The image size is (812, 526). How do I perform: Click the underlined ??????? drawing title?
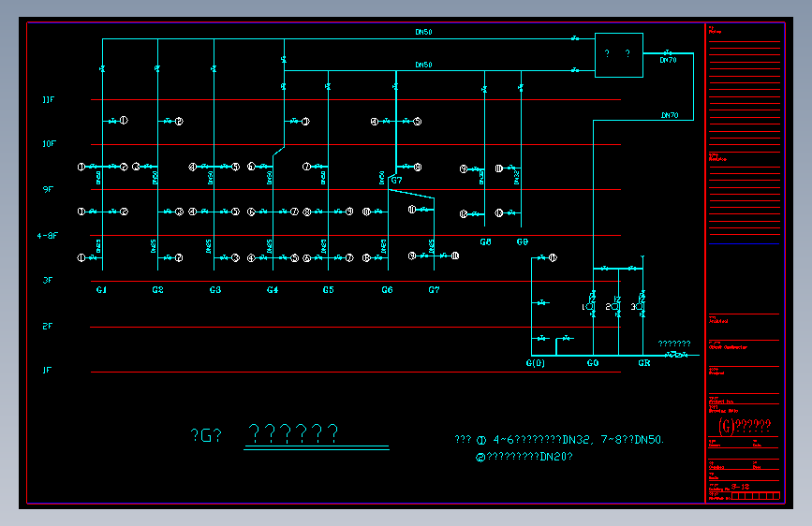[x=293, y=433]
